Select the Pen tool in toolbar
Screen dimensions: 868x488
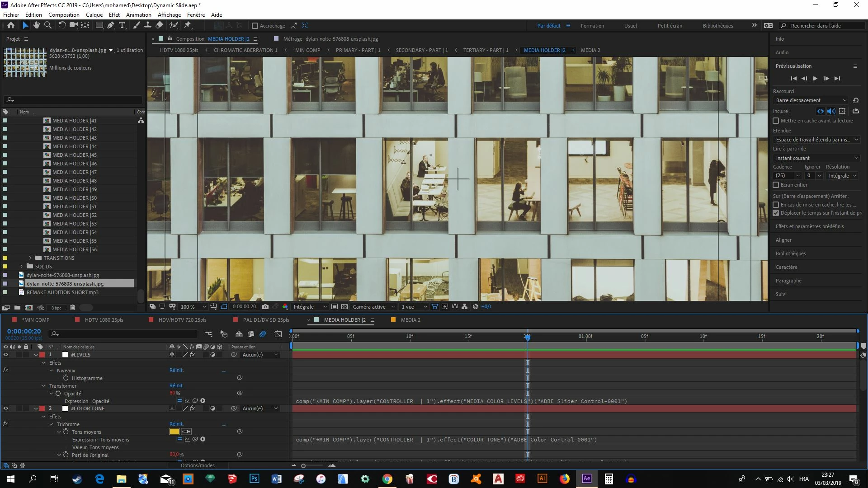[110, 25]
